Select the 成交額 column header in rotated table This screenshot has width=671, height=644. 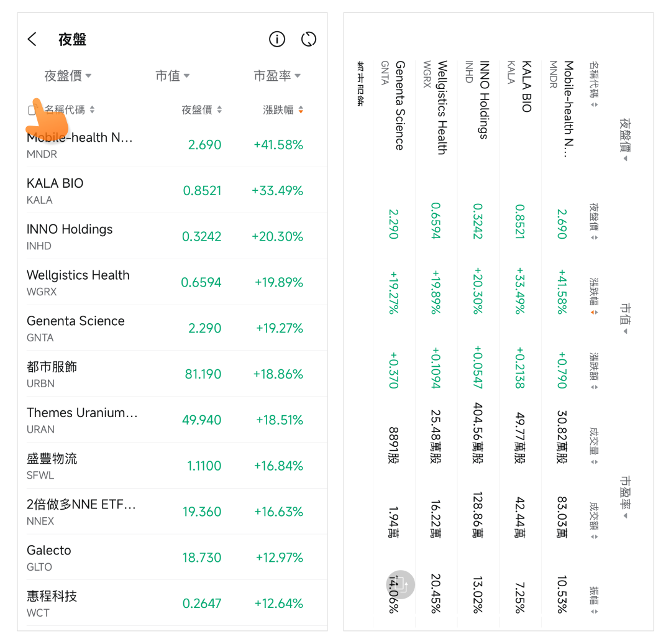(594, 520)
